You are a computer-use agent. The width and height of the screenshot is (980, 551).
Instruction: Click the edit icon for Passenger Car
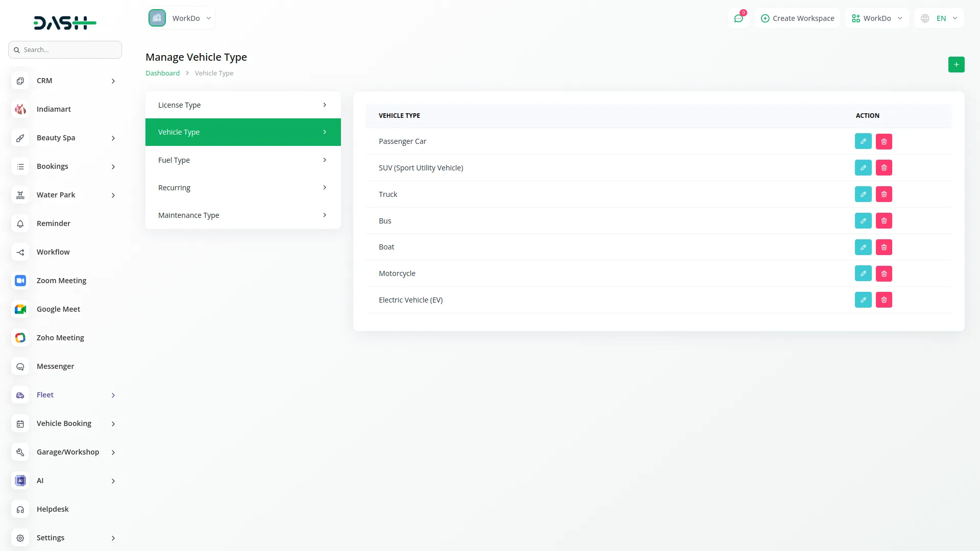pyautogui.click(x=863, y=141)
